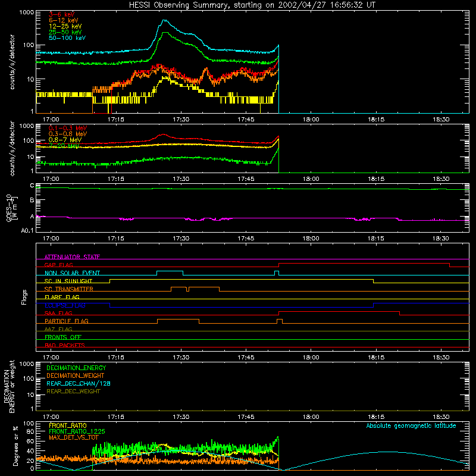Select the GAP_FLAG label
This screenshot has width=476, height=476.
[58, 265]
